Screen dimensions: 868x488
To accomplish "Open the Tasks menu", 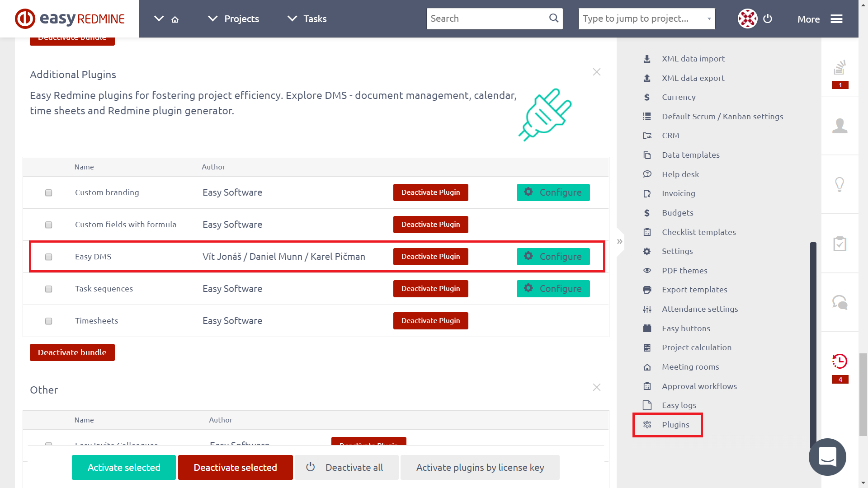I will pos(315,19).
